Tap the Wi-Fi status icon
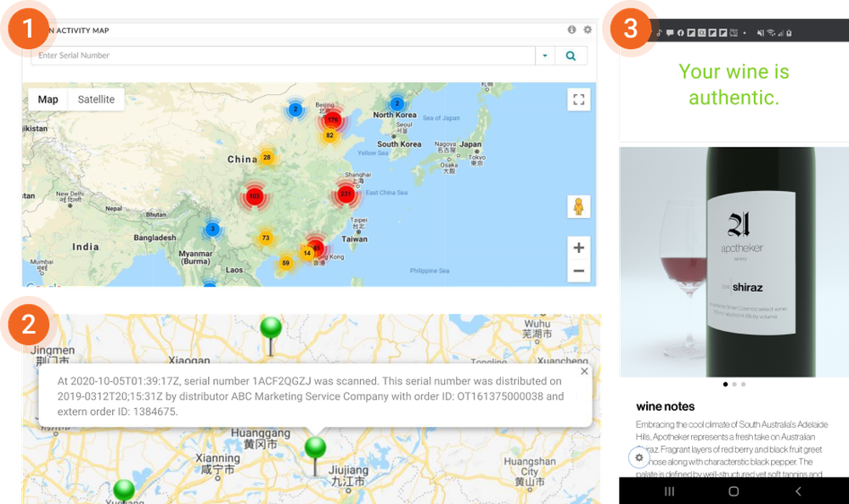849x504 pixels. click(x=771, y=33)
